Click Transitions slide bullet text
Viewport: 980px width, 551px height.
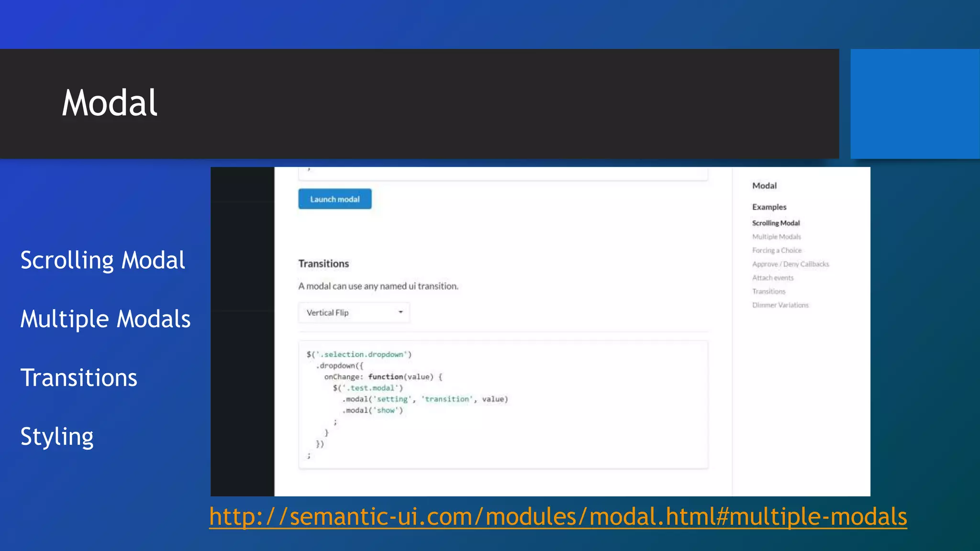coord(78,378)
